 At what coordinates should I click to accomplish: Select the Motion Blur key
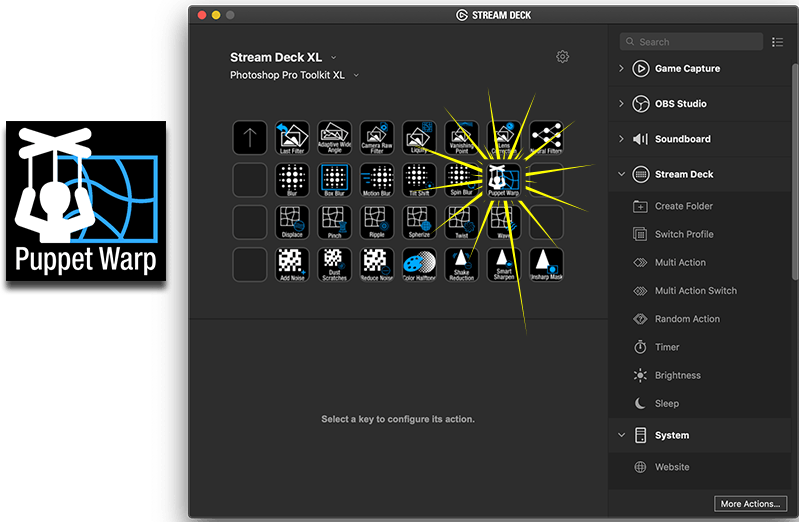click(377, 180)
